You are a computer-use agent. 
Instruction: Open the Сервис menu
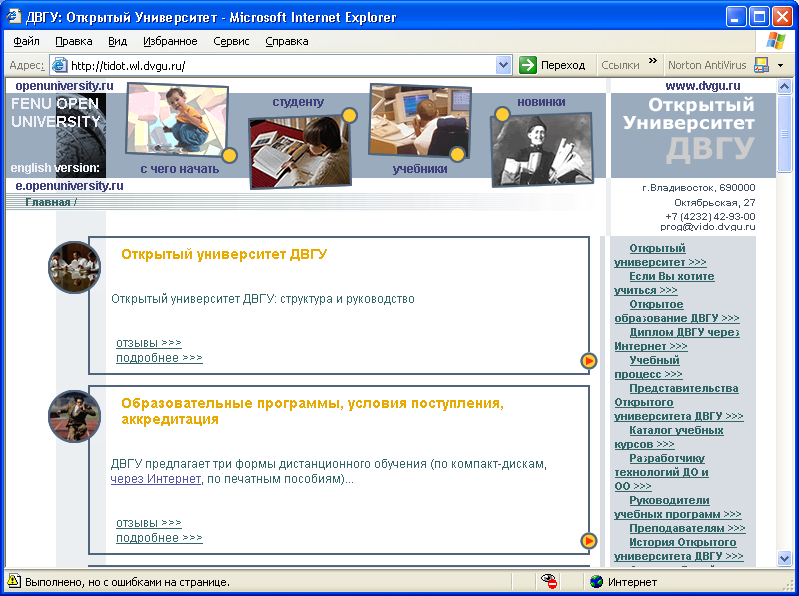pos(231,41)
